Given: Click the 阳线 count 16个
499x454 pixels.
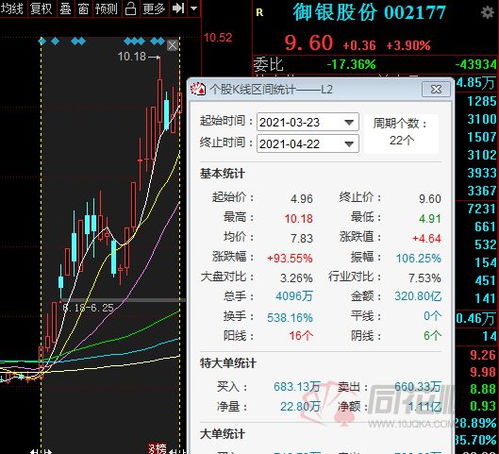Looking at the screenshot, I should pos(301,336).
